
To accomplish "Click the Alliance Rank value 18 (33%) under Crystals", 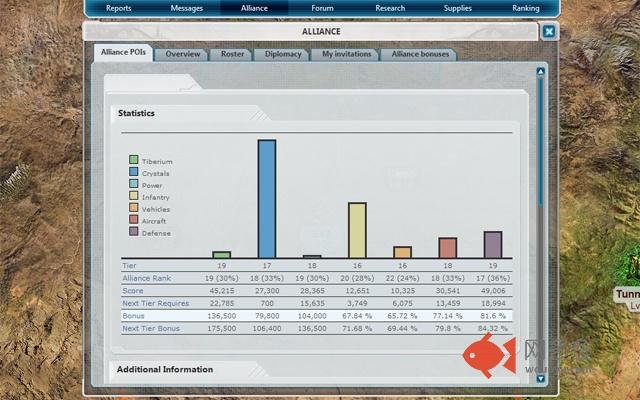I will pyautogui.click(x=267, y=278).
